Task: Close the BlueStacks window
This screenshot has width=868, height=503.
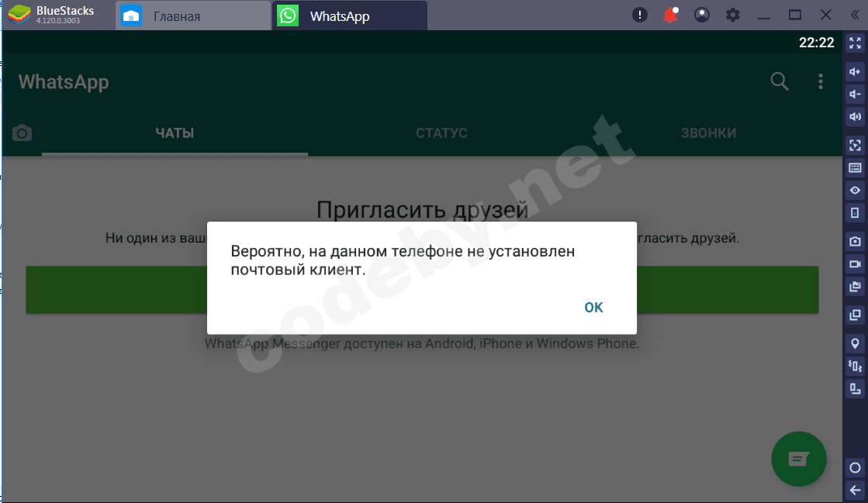Action: click(826, 15)
